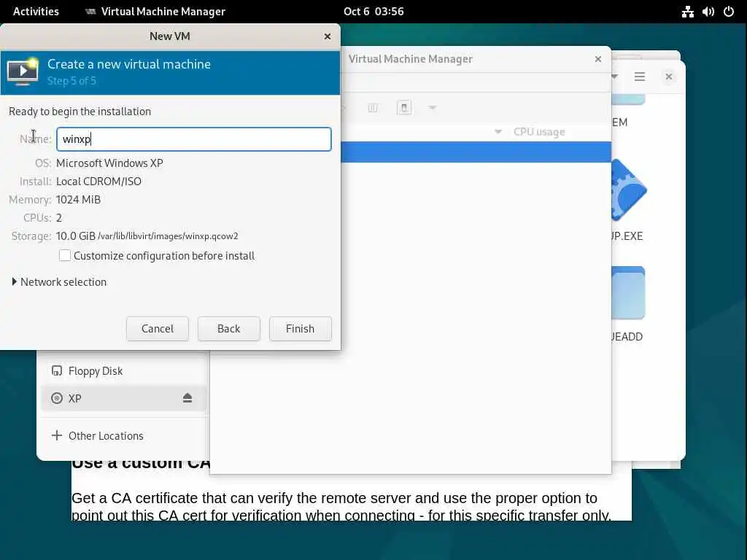Click the sort arrow beside CPU usage

point(498,132)
